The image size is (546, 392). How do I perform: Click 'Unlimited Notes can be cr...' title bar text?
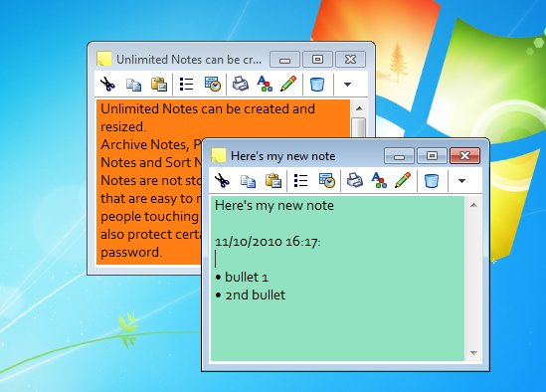[x=189, y=60]
